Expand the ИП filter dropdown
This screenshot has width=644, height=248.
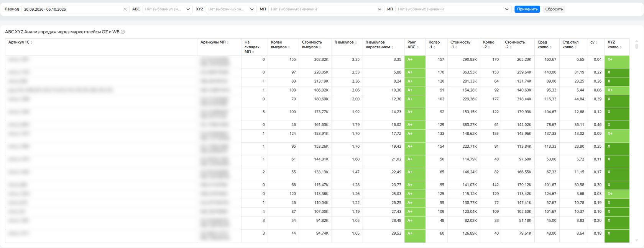click(x=453, y=9)
